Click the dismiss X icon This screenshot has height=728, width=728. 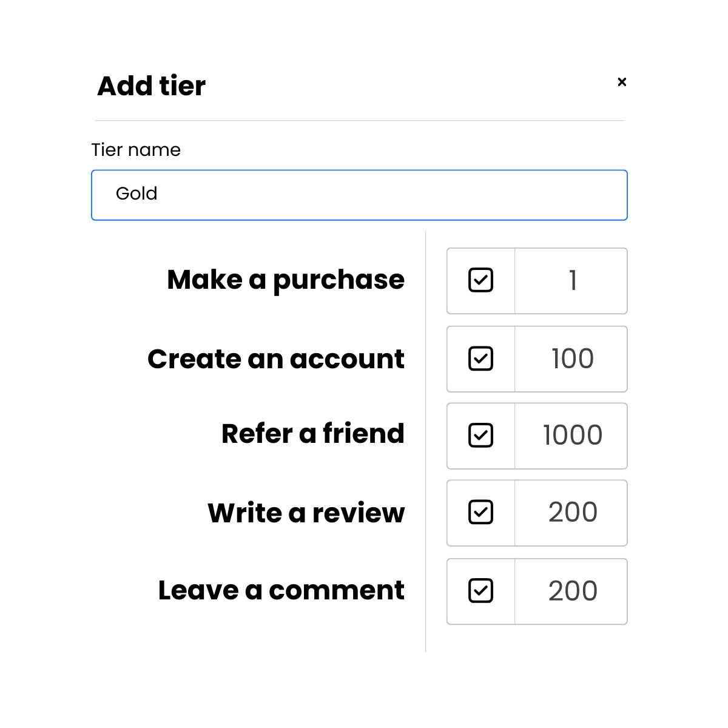tap(622, 82)
